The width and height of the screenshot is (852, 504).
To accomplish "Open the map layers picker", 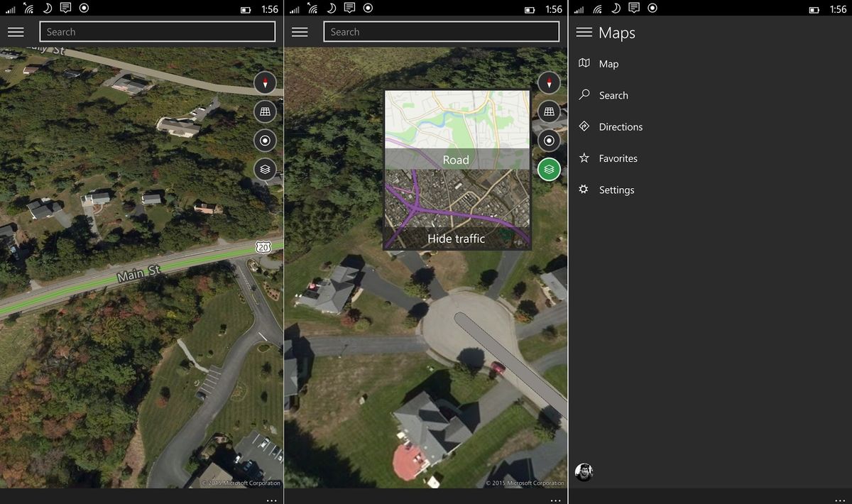I will tap(264, 170).
